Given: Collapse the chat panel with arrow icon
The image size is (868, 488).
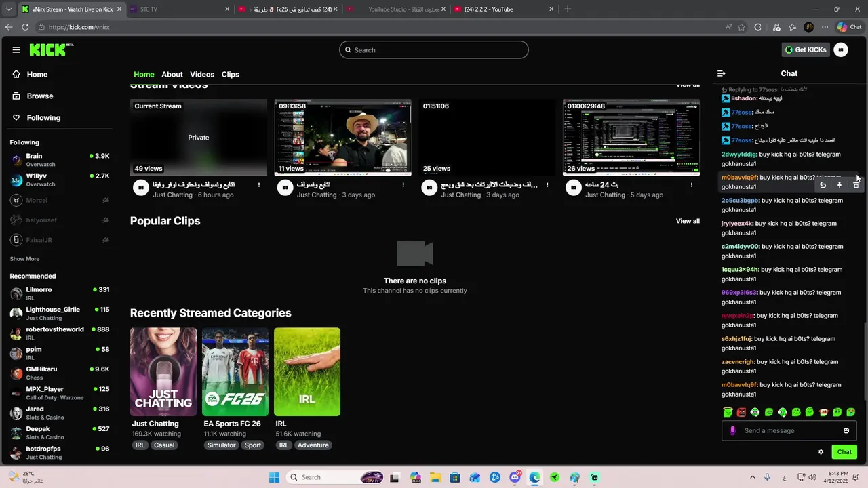Looking at the screenshot, I should (722, 73).
